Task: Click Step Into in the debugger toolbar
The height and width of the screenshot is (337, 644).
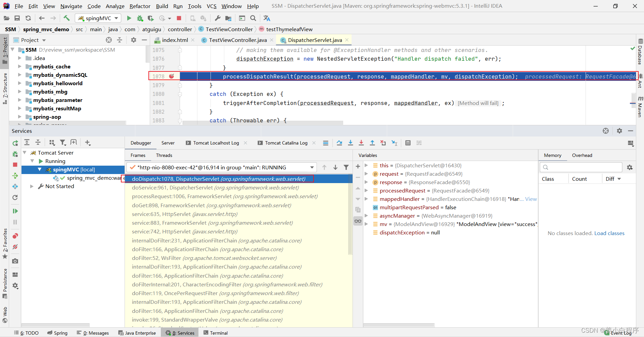Action: pos(351,143)
